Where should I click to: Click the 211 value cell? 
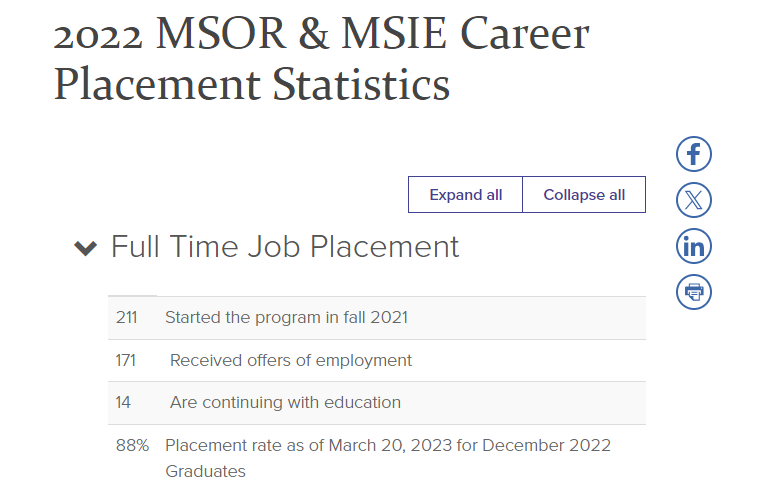pos(127,318)
